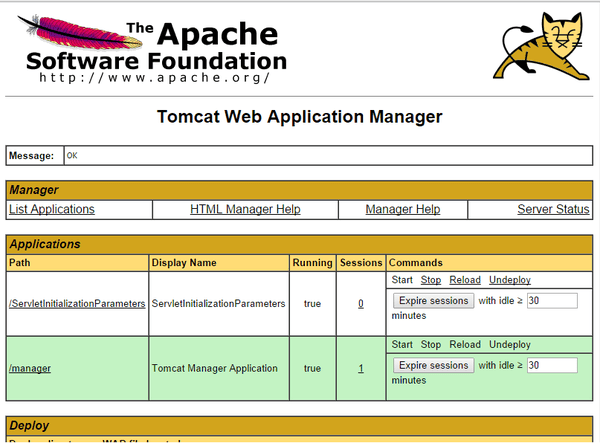Open the List Applications link
600x443 pixels.
52,209
